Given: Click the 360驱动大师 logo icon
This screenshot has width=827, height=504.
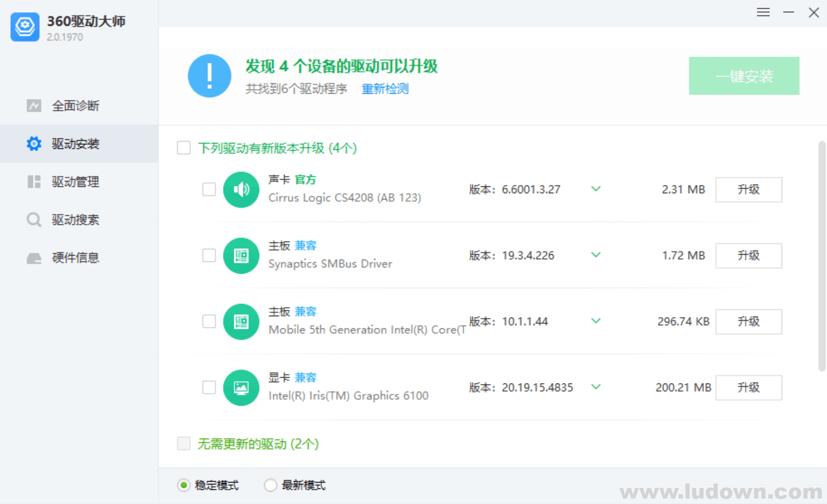Looking at the screenshot, I should [x=25, y=27].
